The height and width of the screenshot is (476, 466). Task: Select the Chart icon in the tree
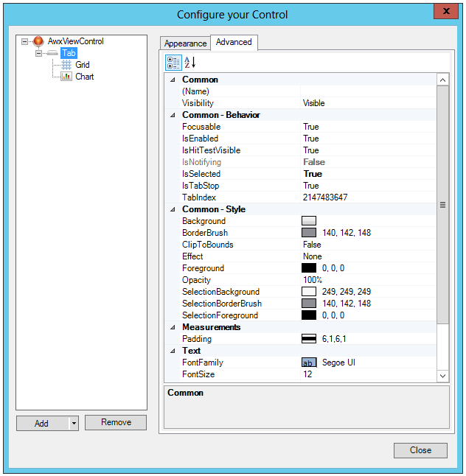[66, 77]
